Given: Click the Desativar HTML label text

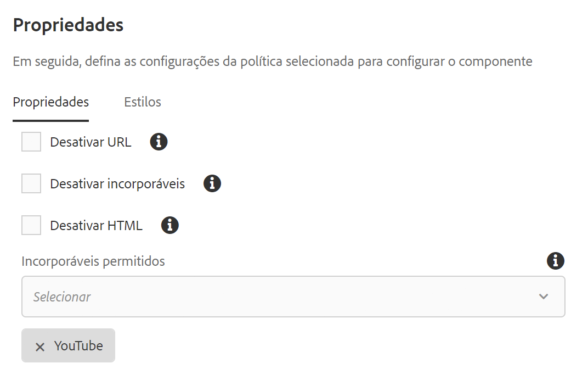Looking at the screenshot, I should pyautogui.click(x=97, y=226).
